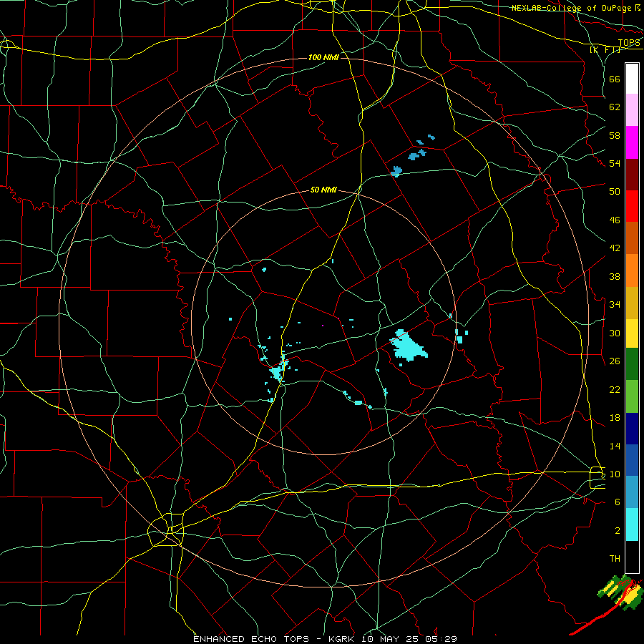The image size is (644, 644).
Task: Click the '05:29' timestamp
Action: 441,639
